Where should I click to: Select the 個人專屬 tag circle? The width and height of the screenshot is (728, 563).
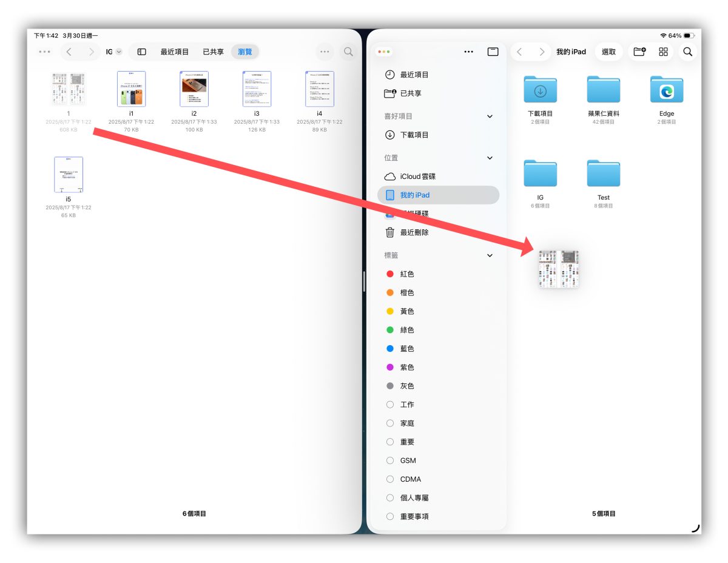390,497
